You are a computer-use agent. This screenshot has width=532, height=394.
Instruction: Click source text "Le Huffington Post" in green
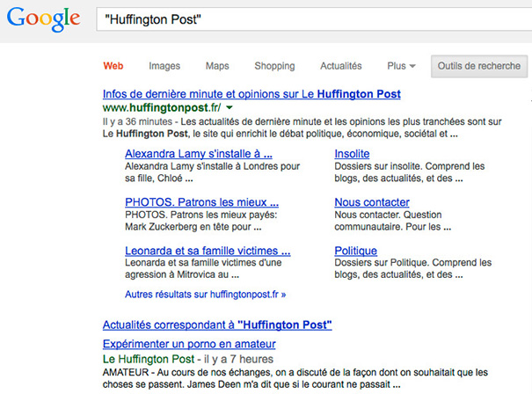(149, 359)
